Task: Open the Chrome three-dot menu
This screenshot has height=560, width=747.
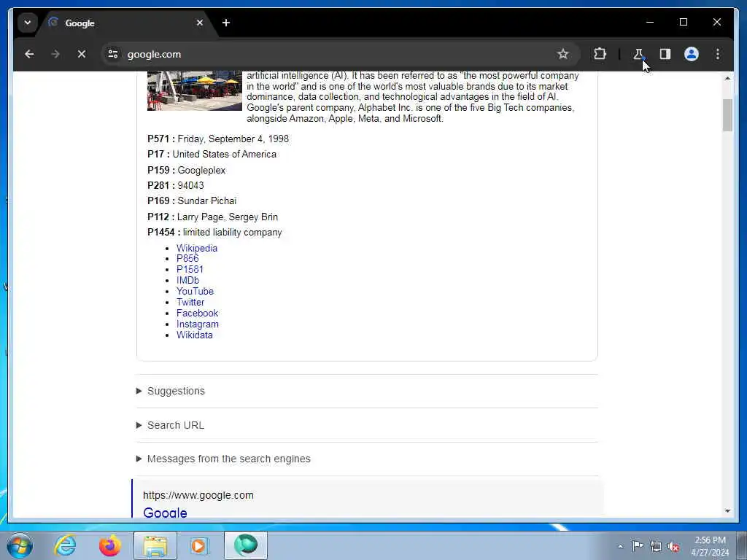Action: click(718, 54)
